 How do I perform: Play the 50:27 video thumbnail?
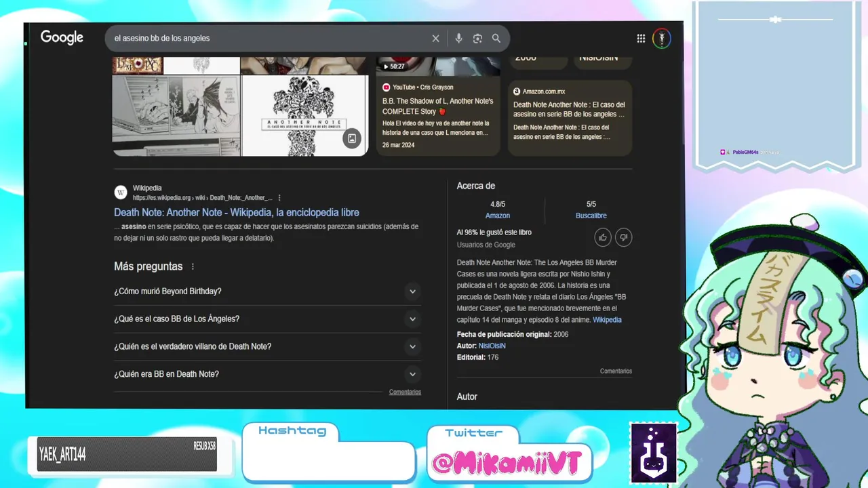[438, 66]
